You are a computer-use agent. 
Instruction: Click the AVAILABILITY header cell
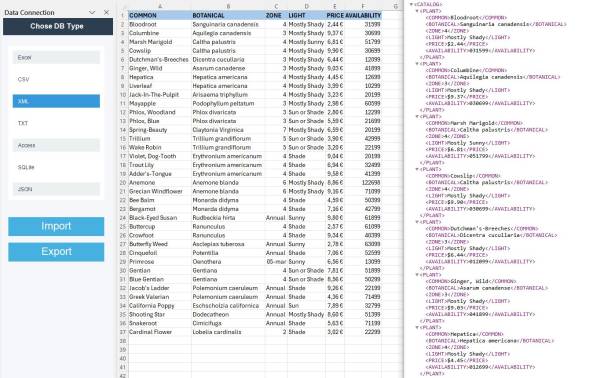pyautogui.click(x=363, y=15)
